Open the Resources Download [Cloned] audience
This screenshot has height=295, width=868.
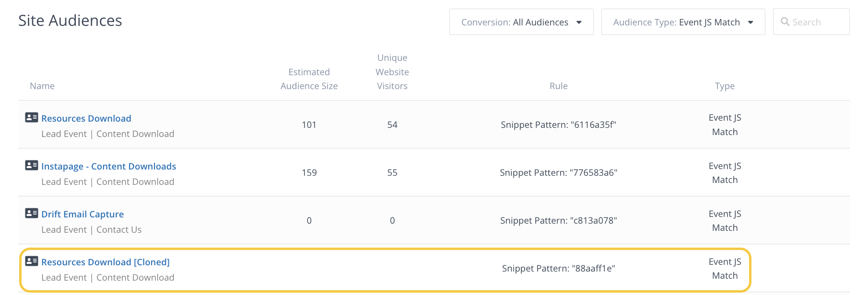pyautogui.click(x=106, y=262)
